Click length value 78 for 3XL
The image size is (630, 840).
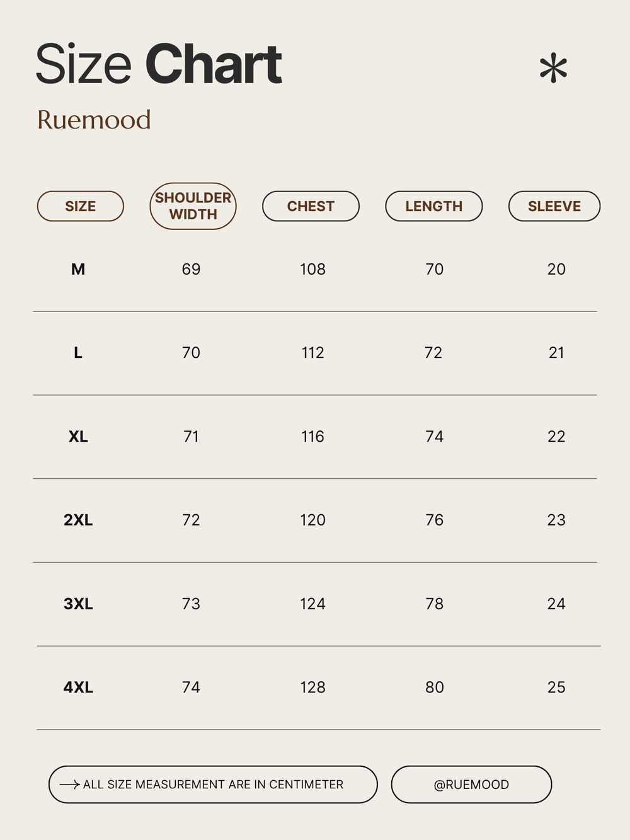(435, 604)
